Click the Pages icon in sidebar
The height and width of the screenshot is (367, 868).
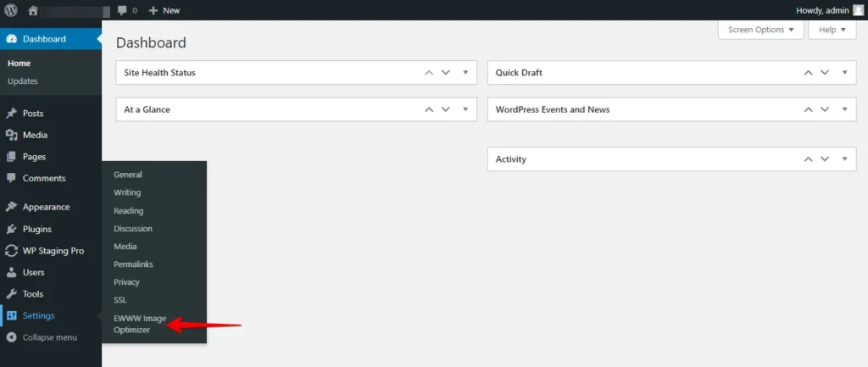11,157
